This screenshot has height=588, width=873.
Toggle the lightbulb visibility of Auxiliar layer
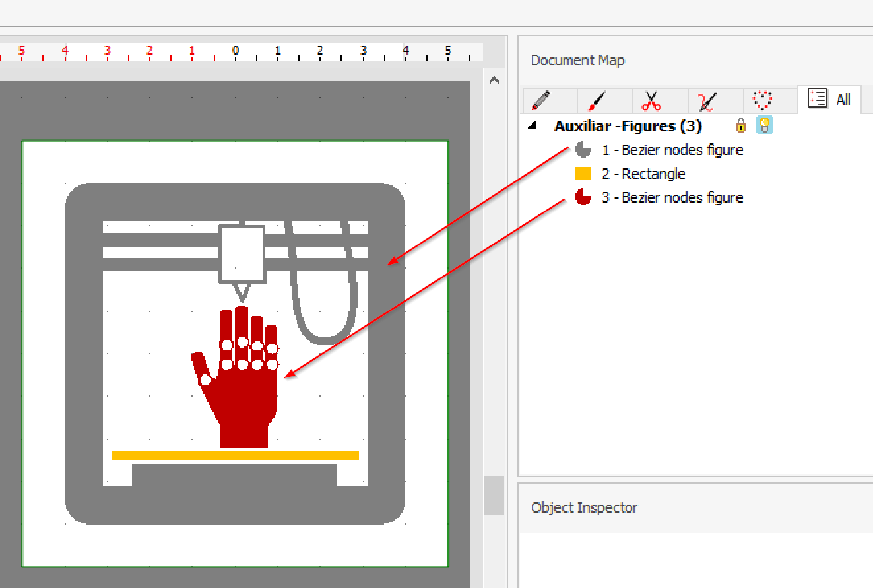(x=763, y=125)
